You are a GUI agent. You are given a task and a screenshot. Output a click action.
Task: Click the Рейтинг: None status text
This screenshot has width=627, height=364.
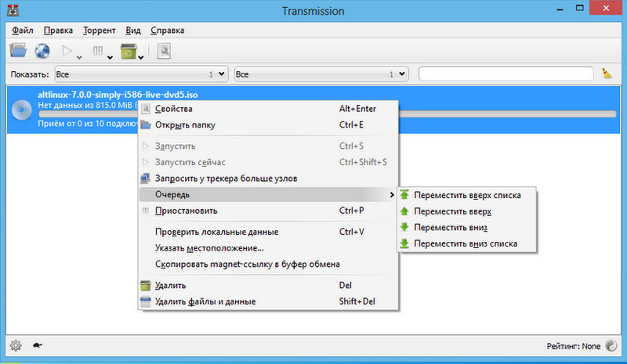tap(574, 346)
